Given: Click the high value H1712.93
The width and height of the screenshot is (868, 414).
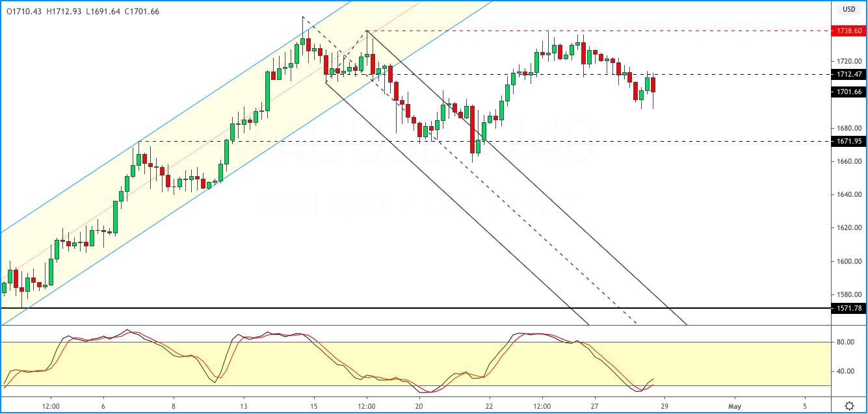Looking at the screenshot, I should (x=63, y=12).
